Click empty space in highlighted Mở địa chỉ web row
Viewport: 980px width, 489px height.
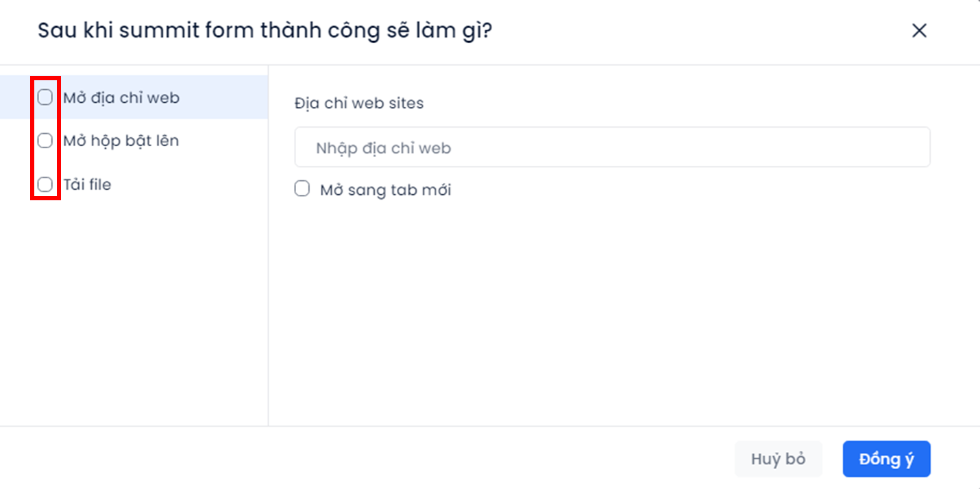point(223,97)
